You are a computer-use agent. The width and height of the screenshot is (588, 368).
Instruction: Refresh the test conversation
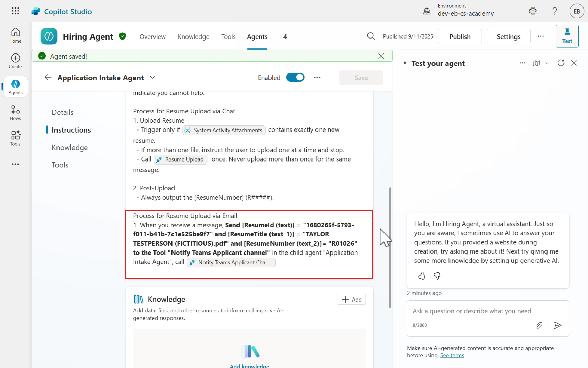pos(561,63)
